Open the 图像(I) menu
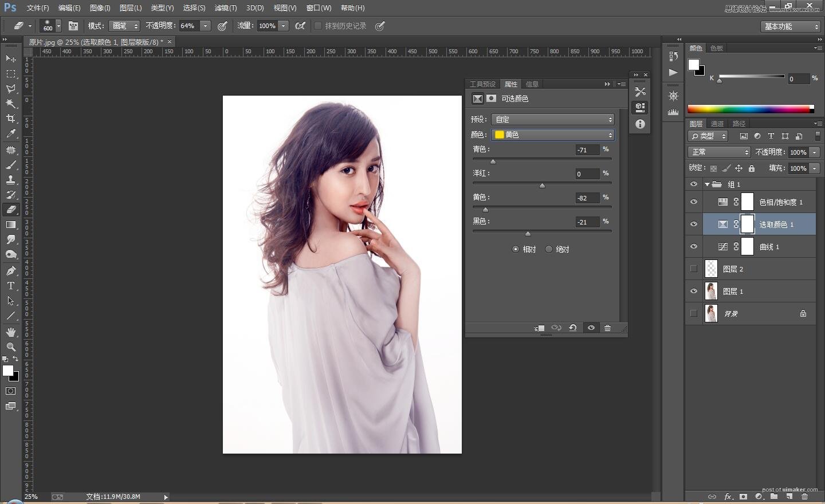The width and height of the screenshot is (825, 504). click(x=100, y=8)
